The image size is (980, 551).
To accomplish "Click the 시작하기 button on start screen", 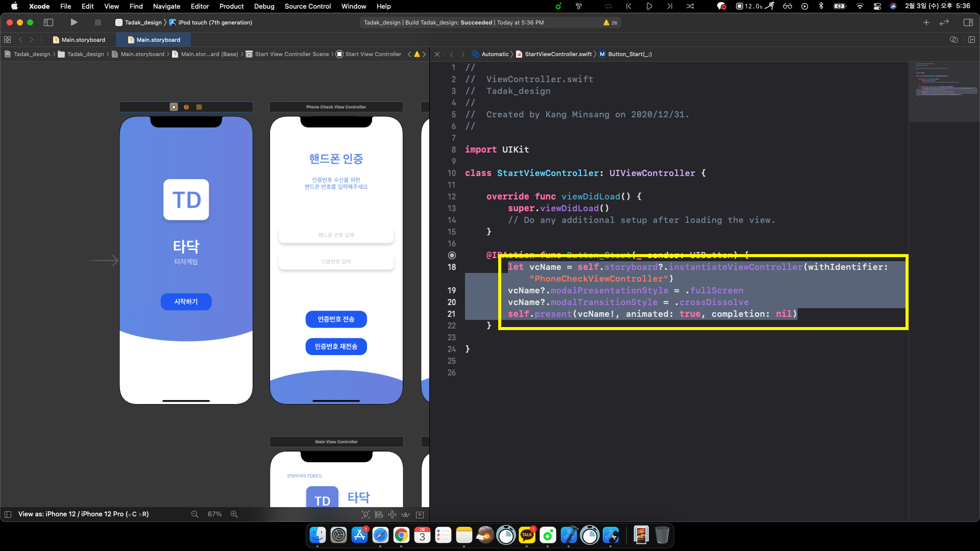I will coord(186,302).
